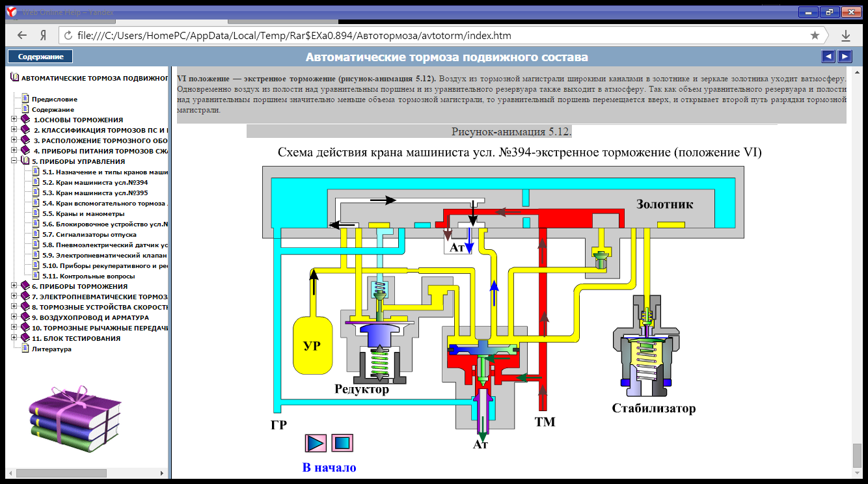This screenshot has height=484, width=868.
Task: Open '5.1. Назначение и типы кранов'
Action: coord(105,172)
